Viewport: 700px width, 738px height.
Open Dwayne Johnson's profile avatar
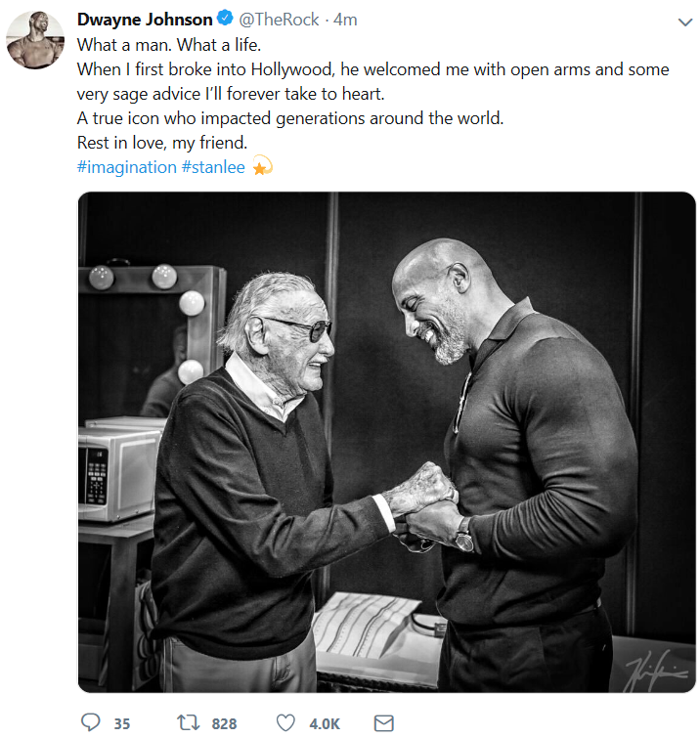click(35, 40)
